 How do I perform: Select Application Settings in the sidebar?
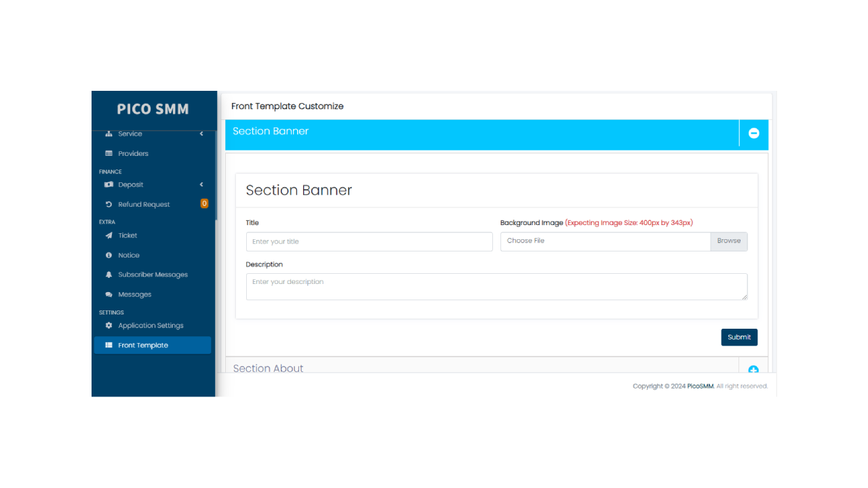point(151,325)
